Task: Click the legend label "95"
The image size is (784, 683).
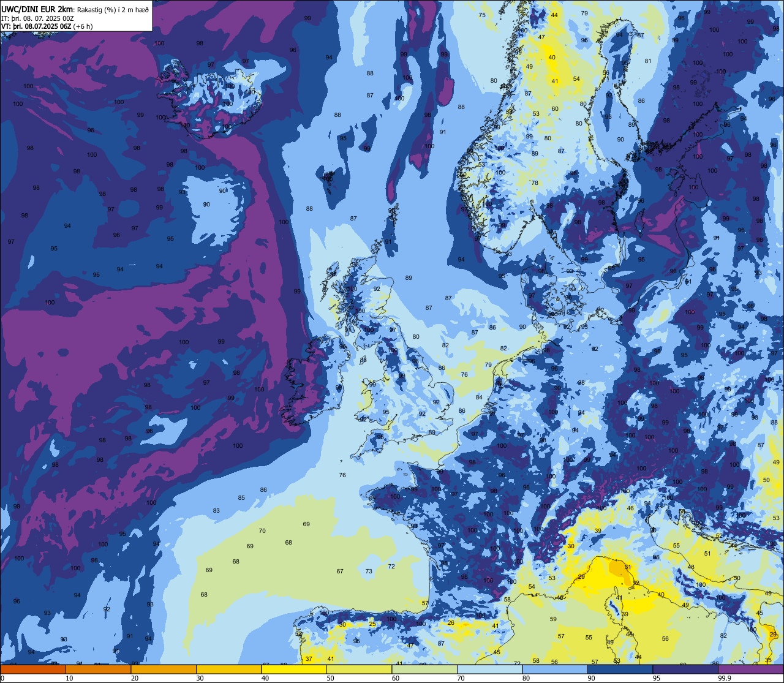Action: point(657,678)
